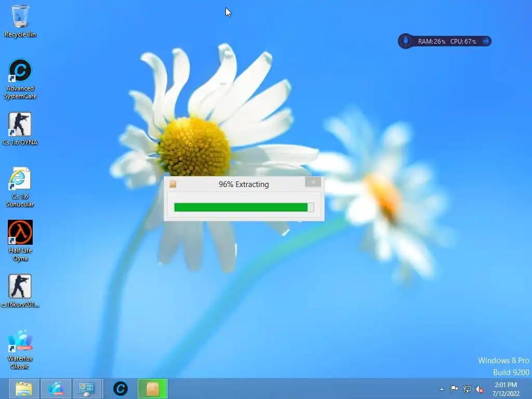
Task: Click the RAM: 26% readout
Action: pyautogui.click(x=432, y=42)
